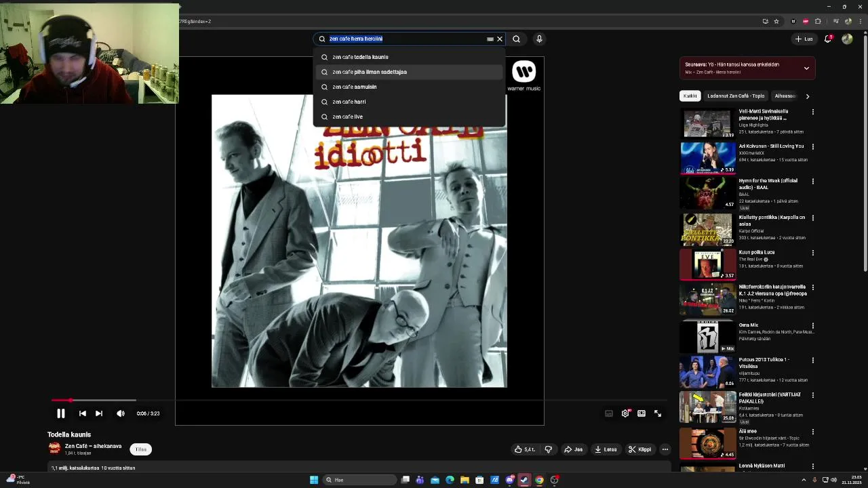The image size is (868, 488).
Task: Open Microsoft Edge from taskbar
Action: [x=450, y=480]
